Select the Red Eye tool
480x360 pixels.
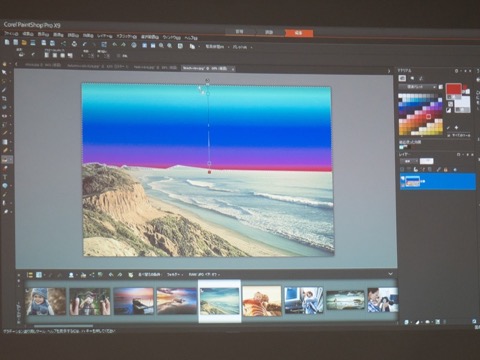4,116
